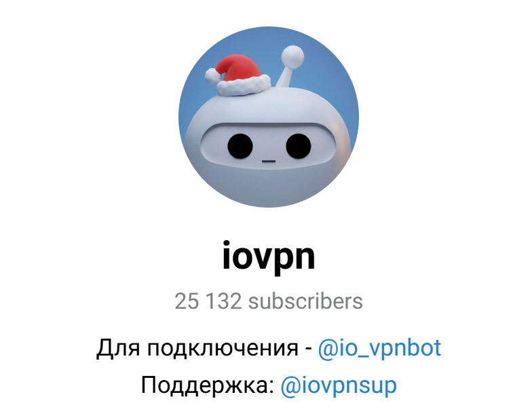Click the Для подключения description text
Viewport: 532px width, 420px height.
(197, 349)
